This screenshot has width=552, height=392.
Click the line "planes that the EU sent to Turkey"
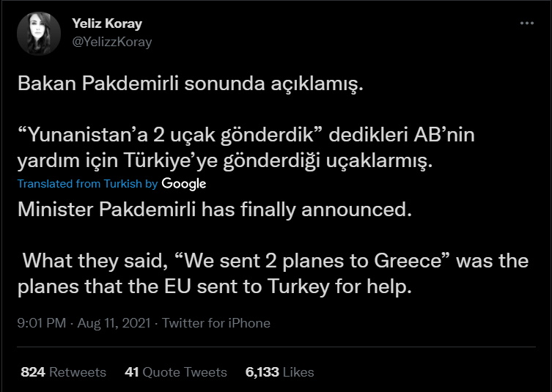pos(216,286)
